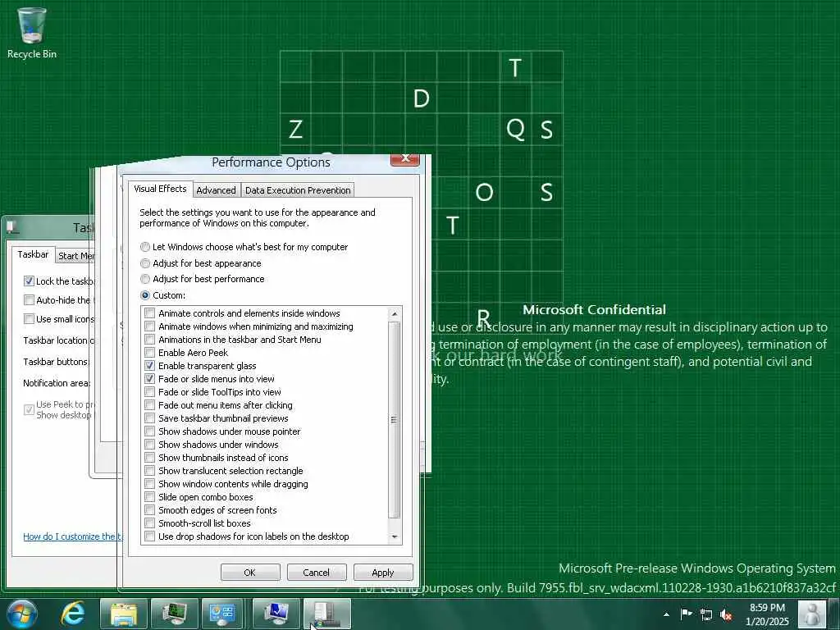Check Show window contents while dragging
This screenshot has width=840, height=630.
click(x=150, y=484)
